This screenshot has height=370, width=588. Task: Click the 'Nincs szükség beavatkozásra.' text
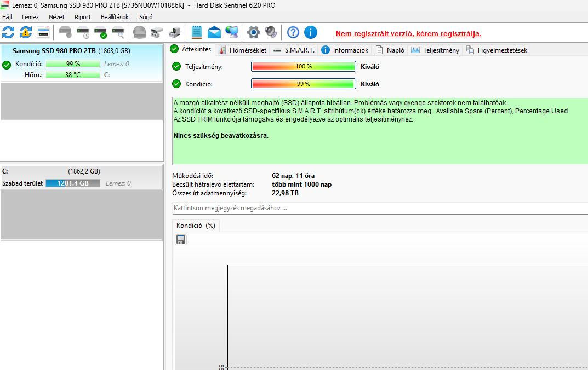point(221,136)
